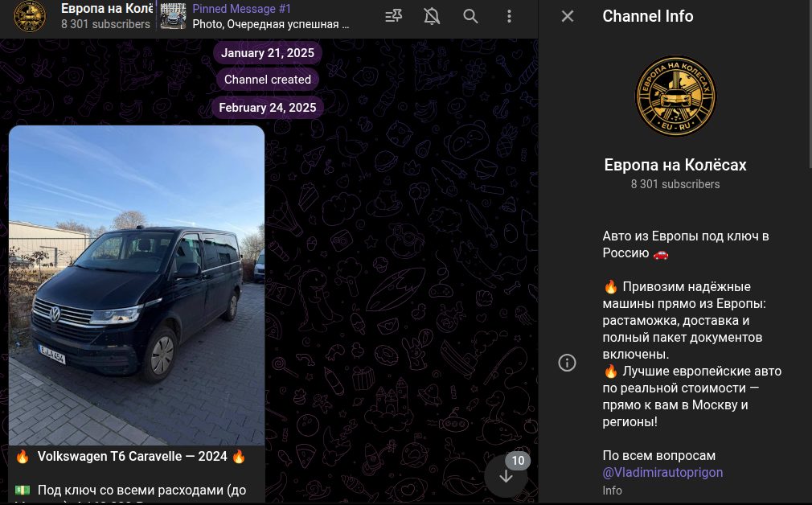Open the Volkswagen van photo
The width and height of the screenshot is (812, 505).
[x=137, y=285]
